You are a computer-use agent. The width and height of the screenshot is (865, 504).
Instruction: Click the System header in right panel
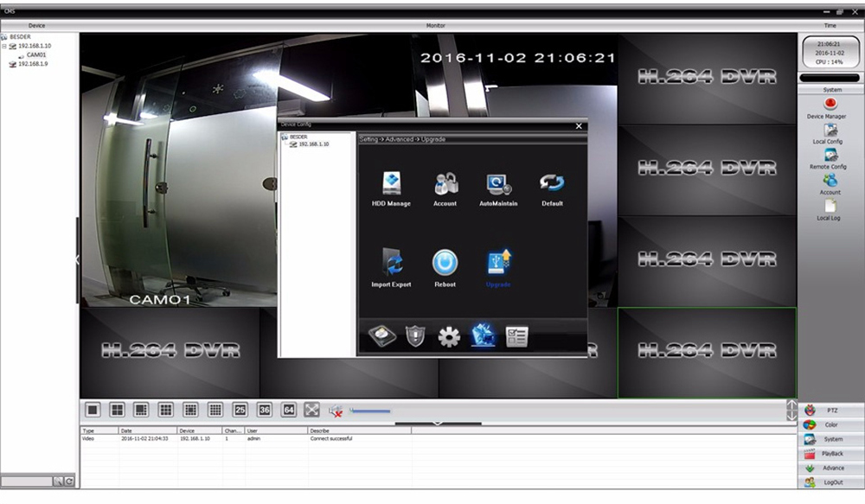coord(831,89)
